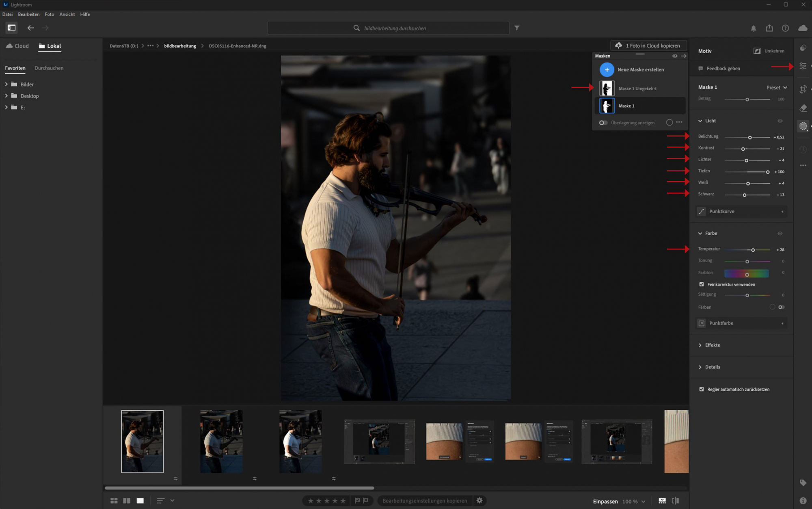This screenshot has width=812, height=509.
Task: Select the Crop and rotate tool
Action: coord(803,89)
